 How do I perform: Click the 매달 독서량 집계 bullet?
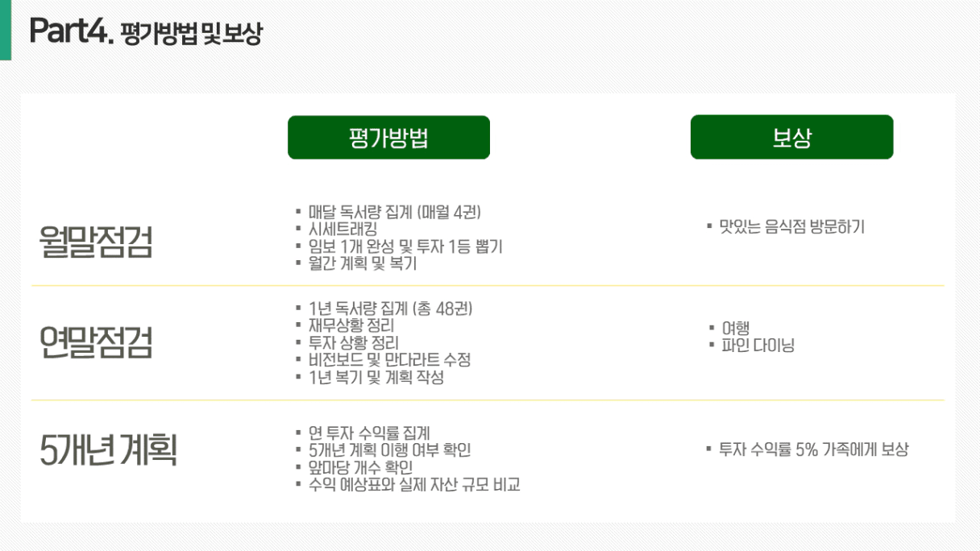[394, 213]
